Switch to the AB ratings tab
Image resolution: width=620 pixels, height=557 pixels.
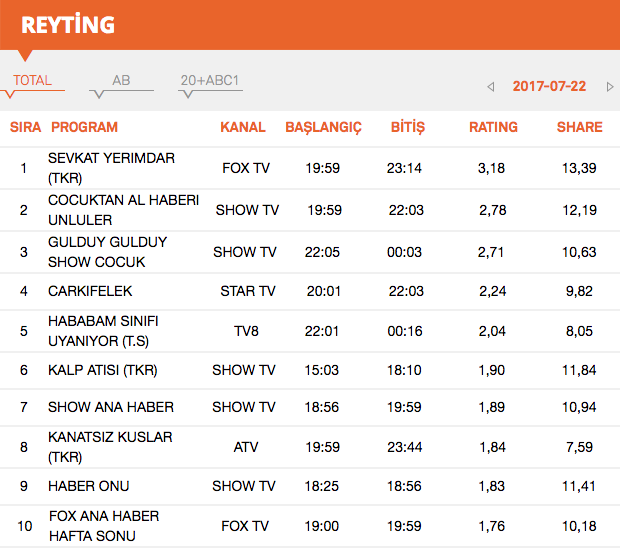coord(121,81)
